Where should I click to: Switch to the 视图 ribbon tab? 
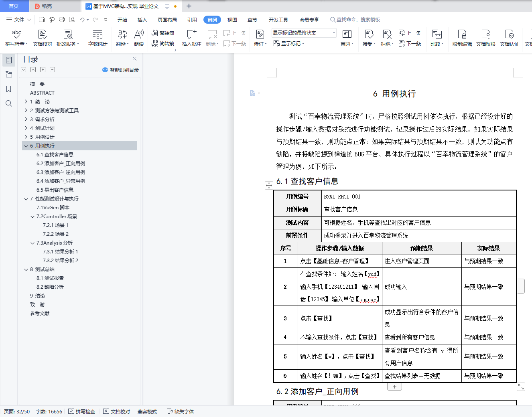(x=232, y=20)
